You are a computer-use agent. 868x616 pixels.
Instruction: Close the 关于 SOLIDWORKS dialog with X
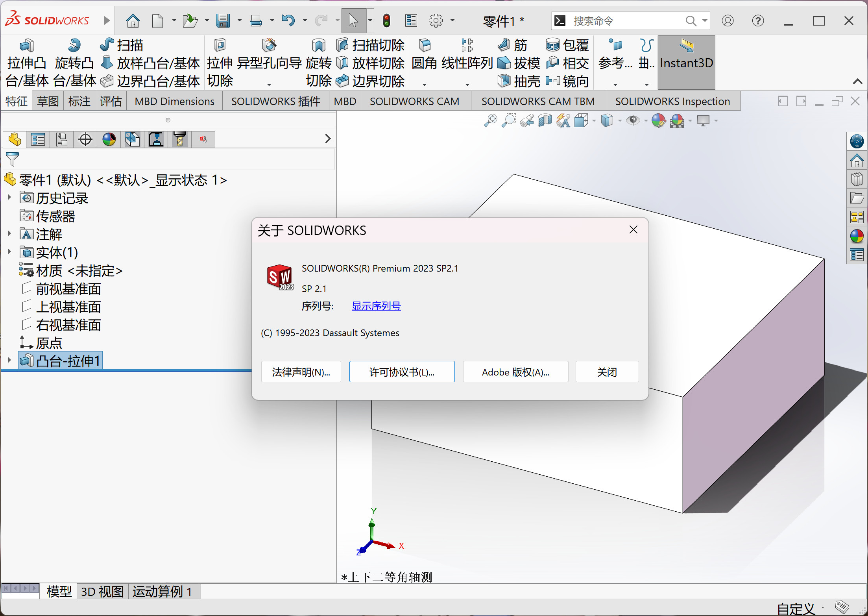point(633,229)
